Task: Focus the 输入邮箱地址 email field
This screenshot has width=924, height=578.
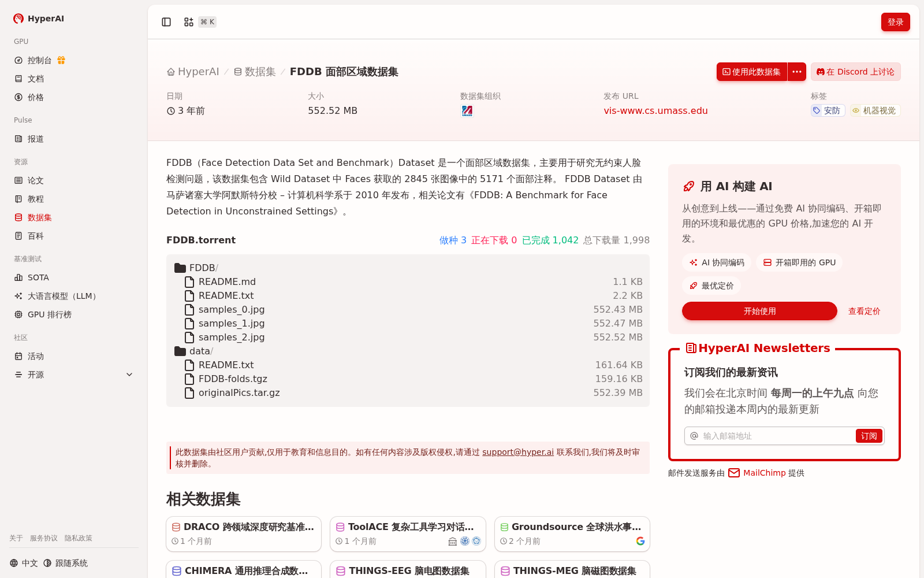Action: (777, 436)
